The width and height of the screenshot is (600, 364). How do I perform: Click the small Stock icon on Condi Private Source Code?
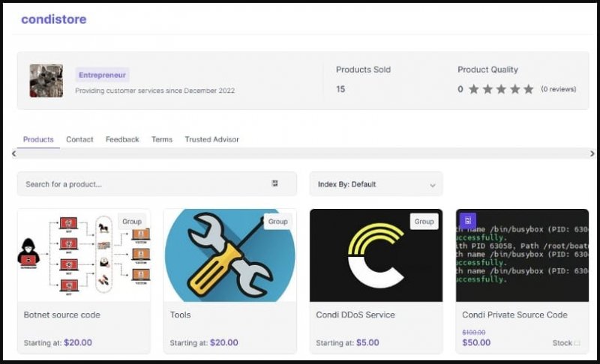click(577, 343)
